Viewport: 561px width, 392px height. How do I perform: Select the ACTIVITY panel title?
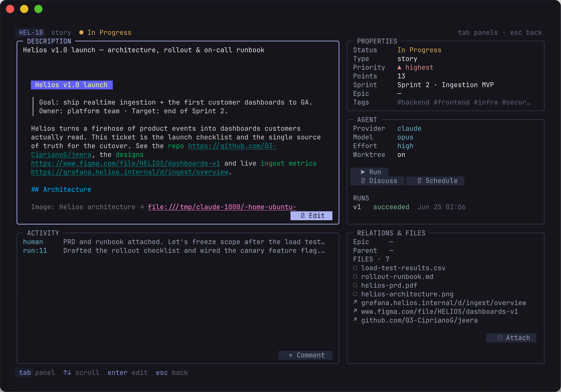pos(43,233)
